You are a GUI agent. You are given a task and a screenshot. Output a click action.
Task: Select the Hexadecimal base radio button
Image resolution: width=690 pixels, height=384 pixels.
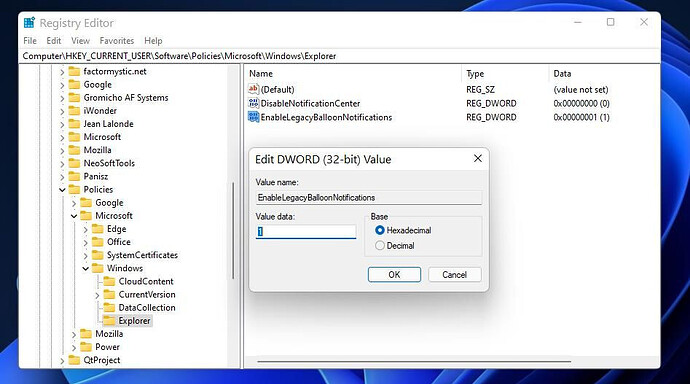380,230
